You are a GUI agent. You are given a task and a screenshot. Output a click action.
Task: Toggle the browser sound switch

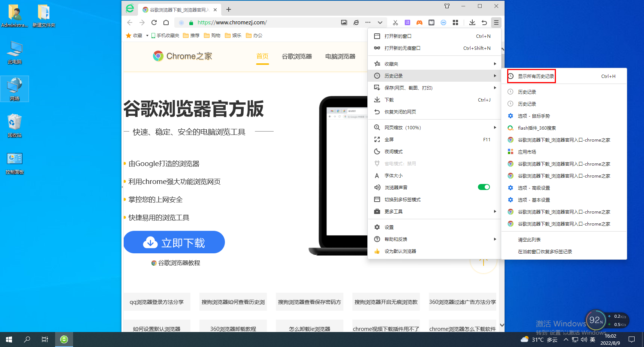point(484,187)
